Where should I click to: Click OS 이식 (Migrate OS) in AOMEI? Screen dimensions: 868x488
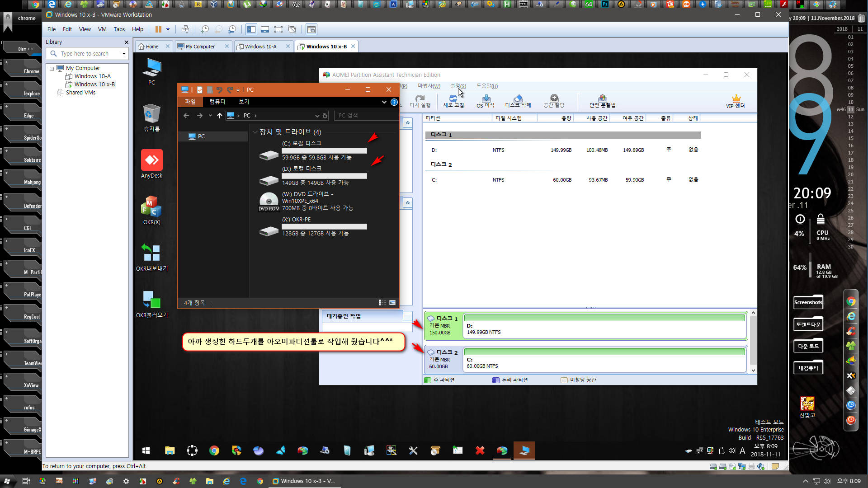click(485, 101)
